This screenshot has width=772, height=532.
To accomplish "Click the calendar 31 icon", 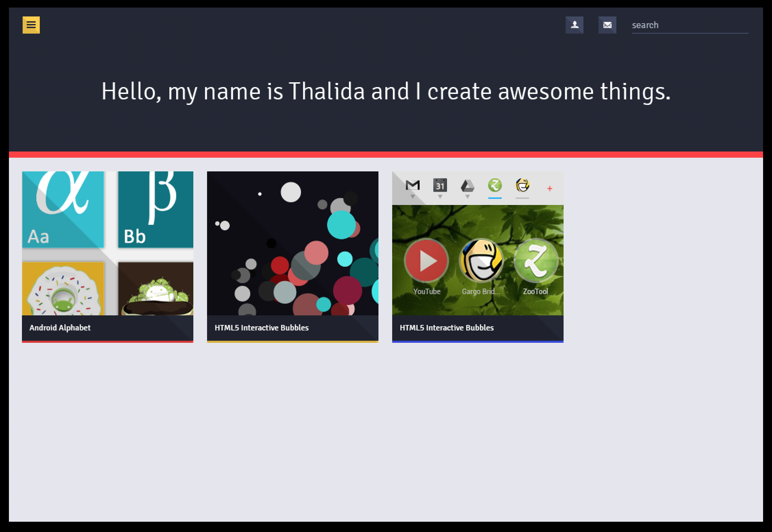I will coord(440,185).
